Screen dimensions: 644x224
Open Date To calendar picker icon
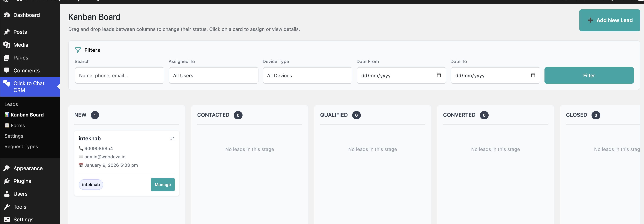pos(533,75)
